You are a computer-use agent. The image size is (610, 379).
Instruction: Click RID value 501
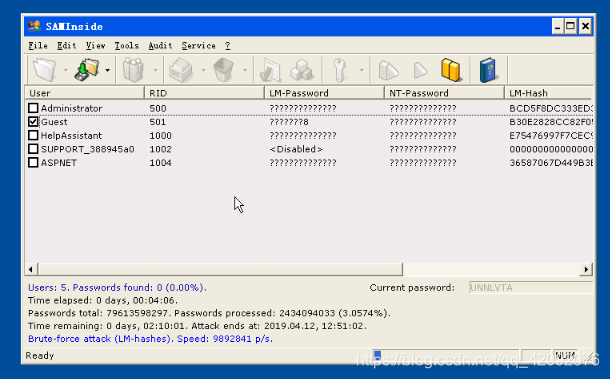click(x=158, y=122)
